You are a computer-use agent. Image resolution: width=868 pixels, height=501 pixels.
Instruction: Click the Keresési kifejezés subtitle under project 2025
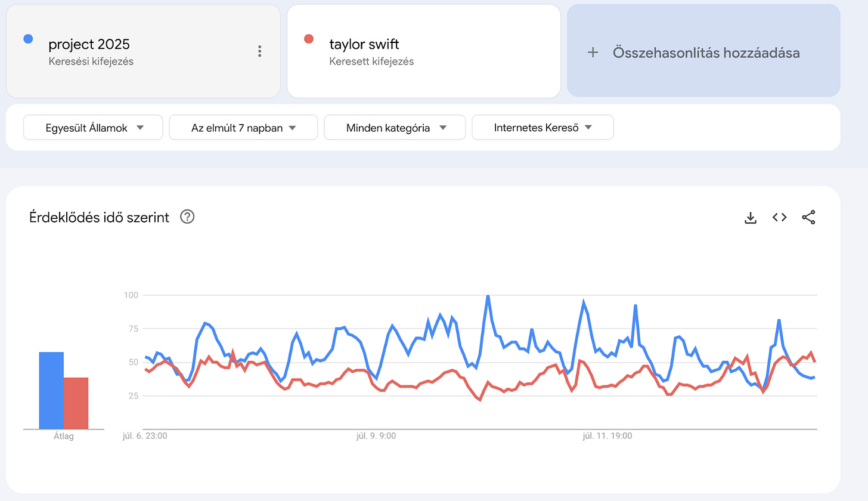pyautogui.click(x=91, y=61)
